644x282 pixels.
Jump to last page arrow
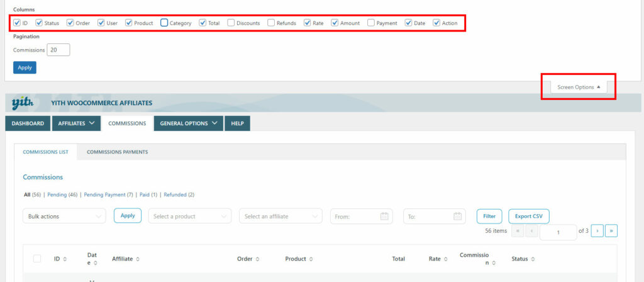[x=611, y=231]
